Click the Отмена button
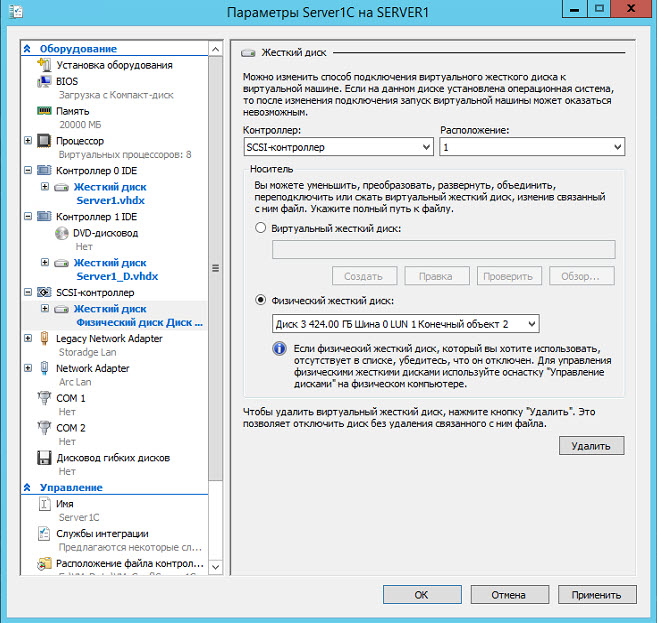 click(x=510, y=595)
